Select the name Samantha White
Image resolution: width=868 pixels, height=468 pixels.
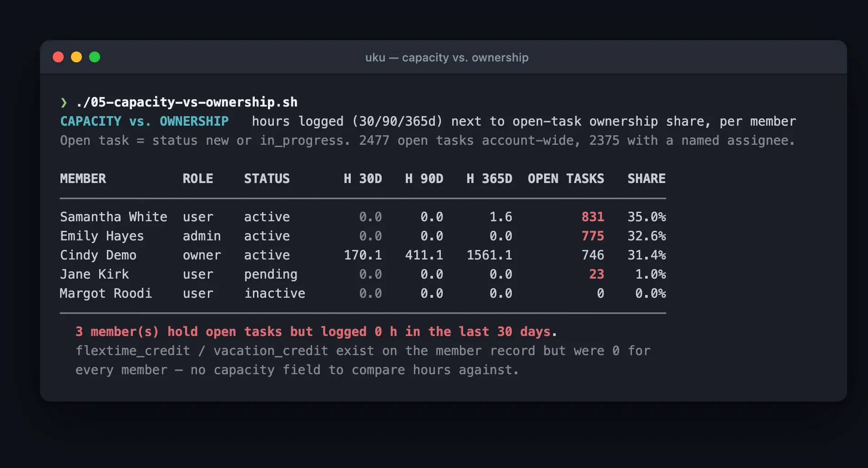(114, 217)
